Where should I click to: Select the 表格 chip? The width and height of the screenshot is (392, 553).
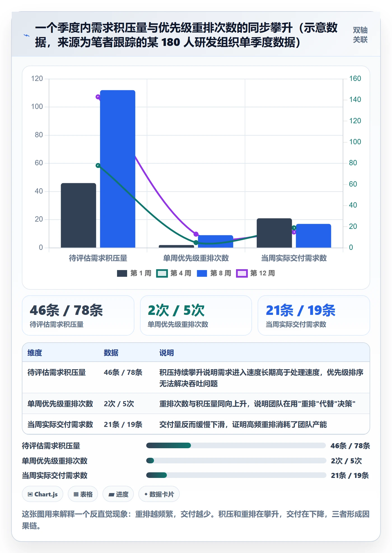pos(83,494)
